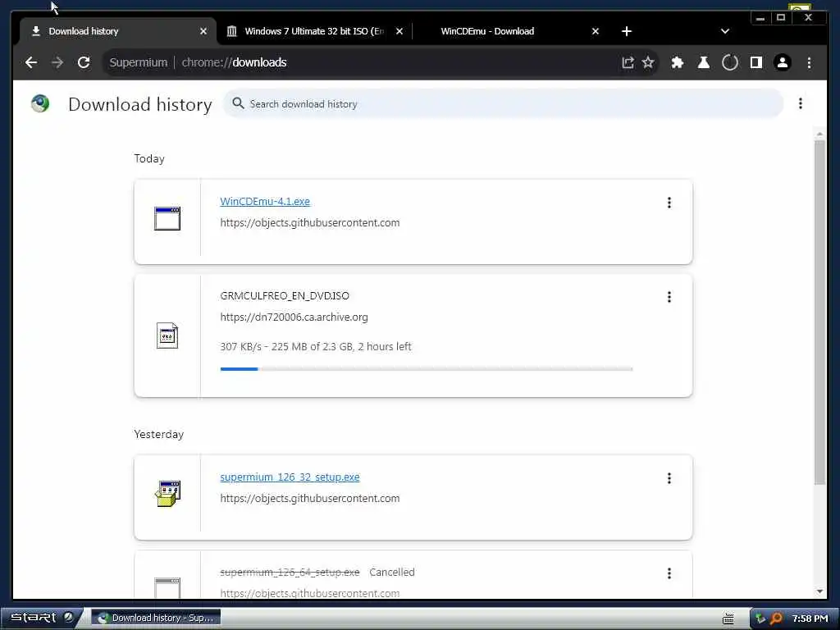Click the orange magnifier tray icon

[x=776, y=619]
